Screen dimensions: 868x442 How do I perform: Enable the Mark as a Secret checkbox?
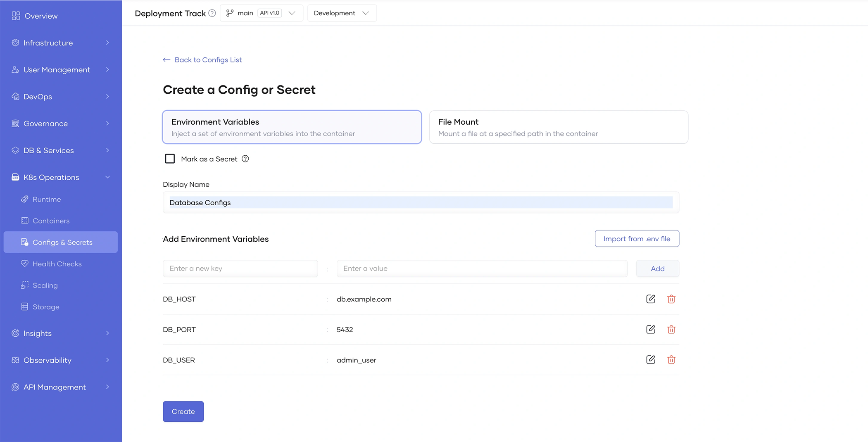pyautogui.click(x=170, y=158)
